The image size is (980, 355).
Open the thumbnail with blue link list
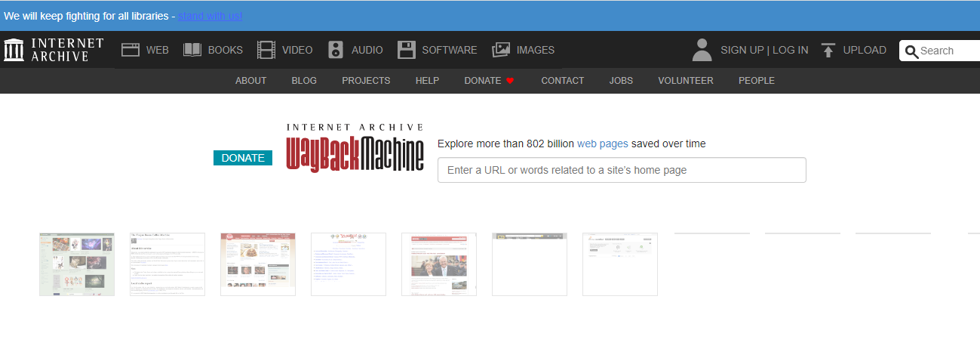click(349, 264)
